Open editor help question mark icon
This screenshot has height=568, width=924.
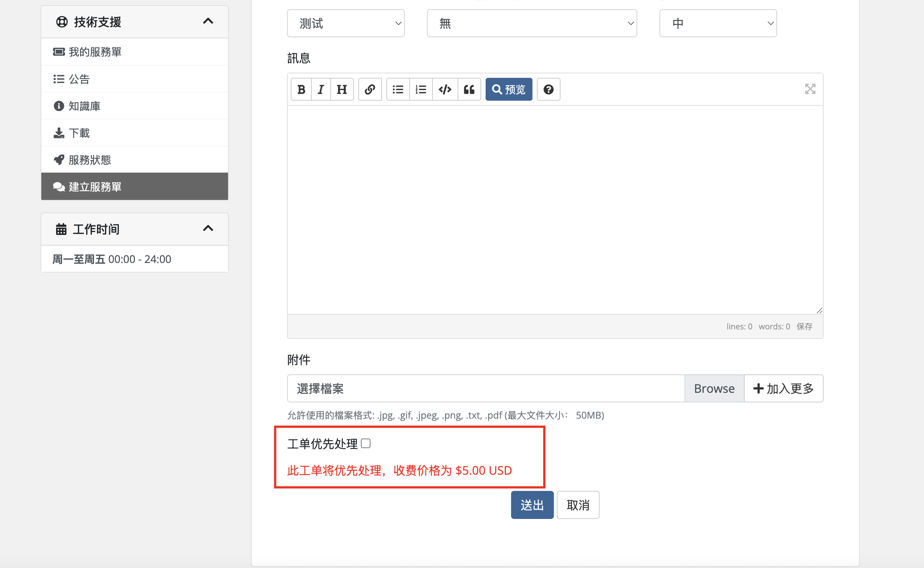pos(548,89)
